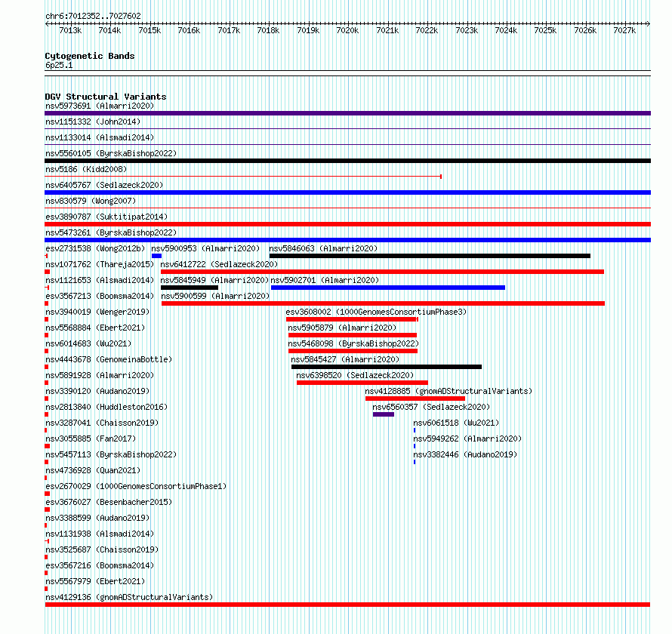
Task: Select nsv2813840 (Huddleston2016) label
Action: (x=106, y=407)
